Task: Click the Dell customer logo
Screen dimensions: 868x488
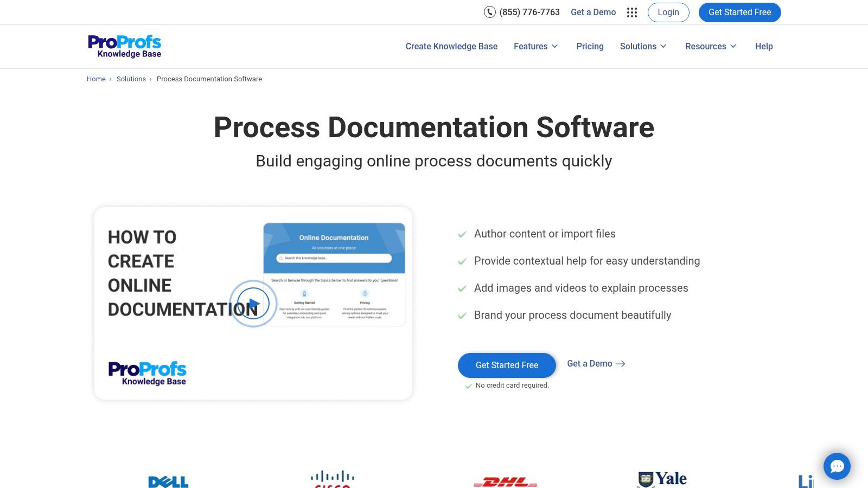Action: (168, 481)
